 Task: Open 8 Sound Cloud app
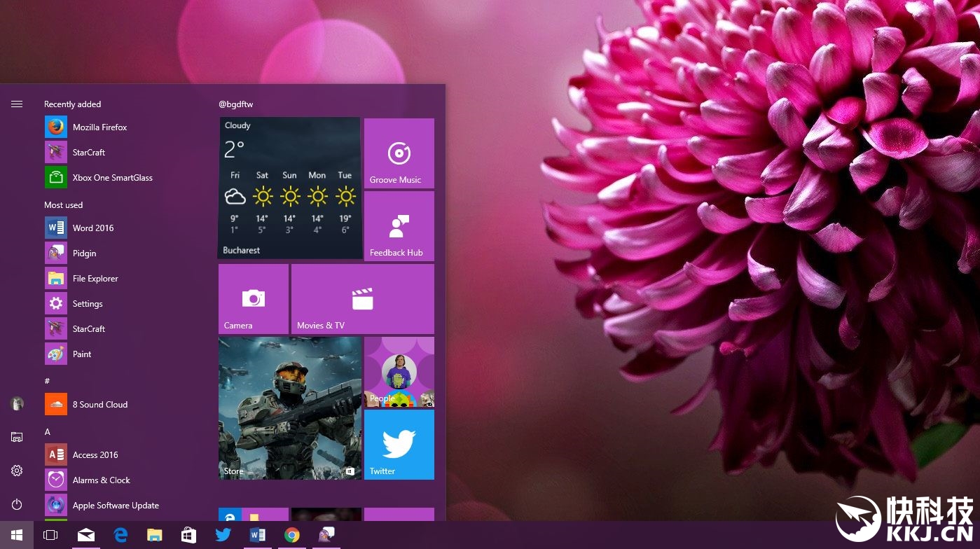[99, 405]
